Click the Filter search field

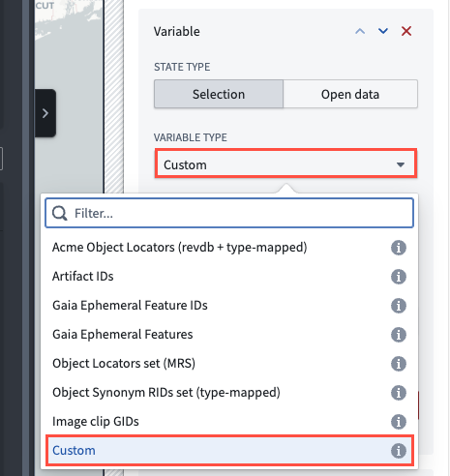pyautogui.click(x=229, y=213)
